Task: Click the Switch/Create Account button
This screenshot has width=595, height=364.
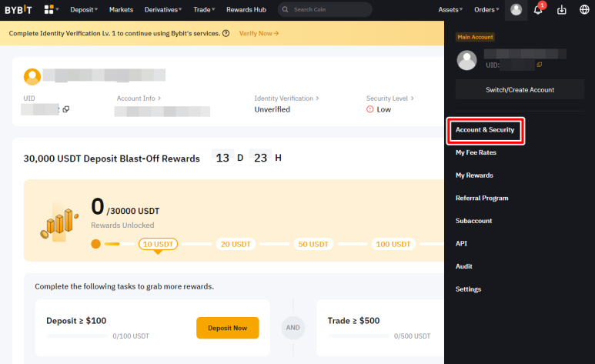Action: (x=520, y=89)
